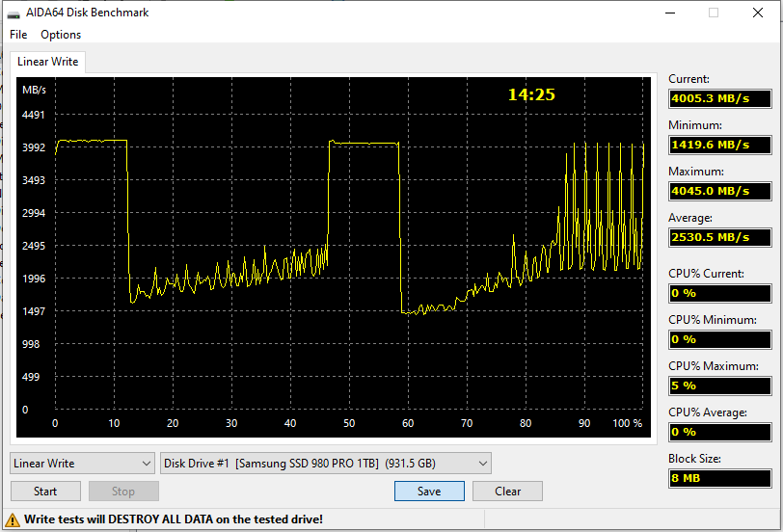Click the yellow warning triangle icon

(x=13, y=520)
